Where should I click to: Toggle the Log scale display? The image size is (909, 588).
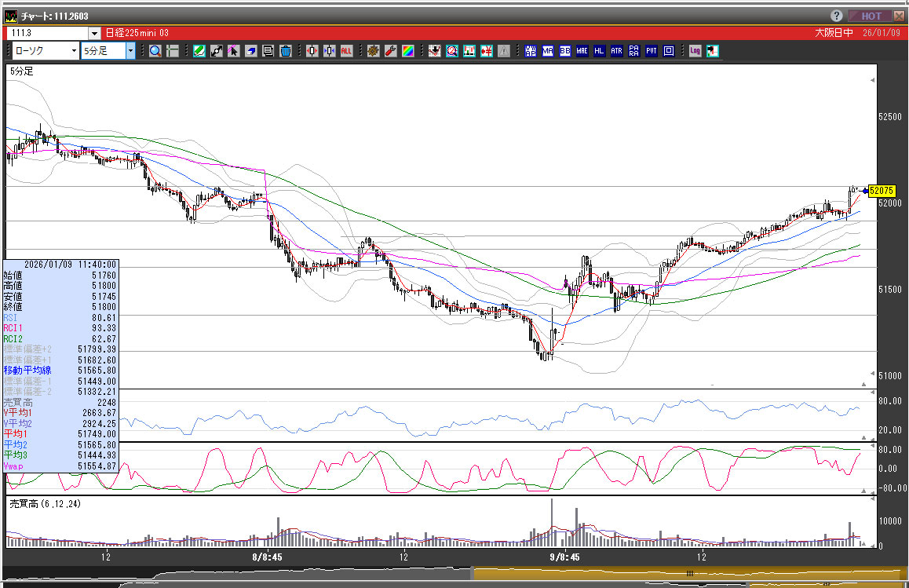click(695, 51)
